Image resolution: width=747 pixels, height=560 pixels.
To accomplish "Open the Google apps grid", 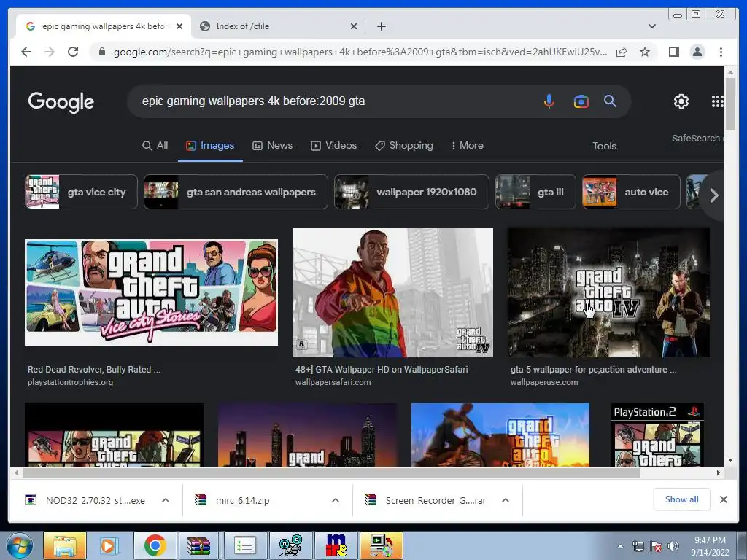I will tap(718, 101).
